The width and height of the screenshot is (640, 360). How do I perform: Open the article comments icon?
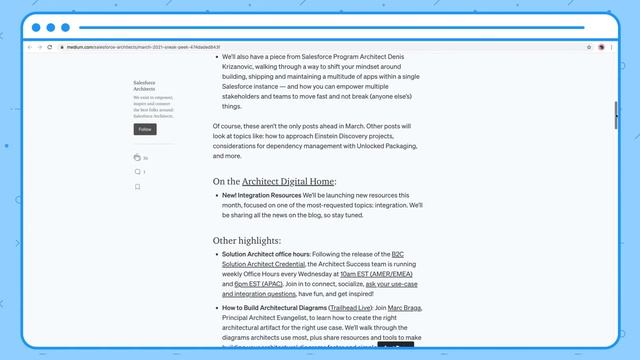point(138,172)
